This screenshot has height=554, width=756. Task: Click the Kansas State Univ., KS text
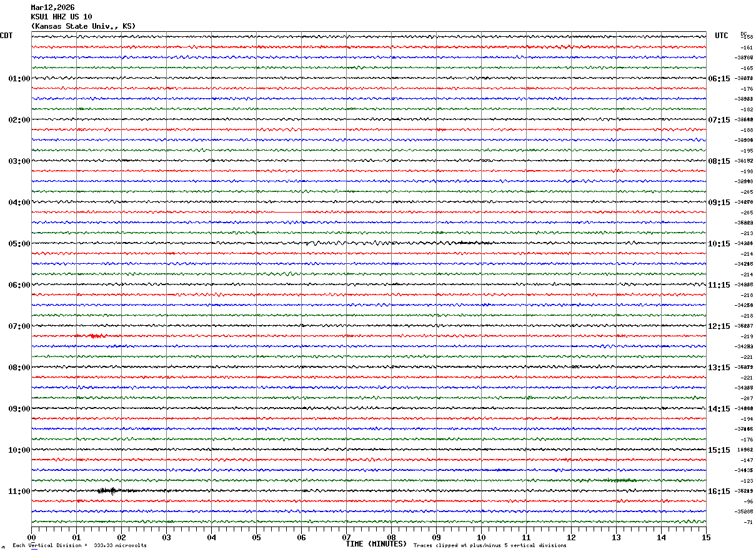click(x=83, y=26)
